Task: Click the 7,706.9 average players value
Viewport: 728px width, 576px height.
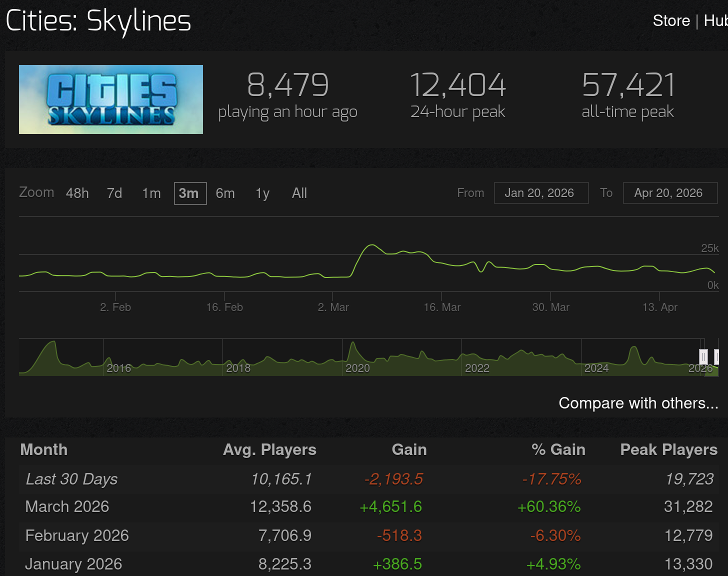Action: (284, 535)
